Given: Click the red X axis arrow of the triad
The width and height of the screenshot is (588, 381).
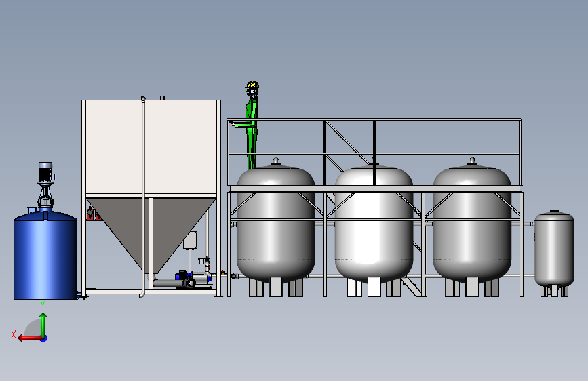Looking at the screenshot, I should [x=30, y=338].
